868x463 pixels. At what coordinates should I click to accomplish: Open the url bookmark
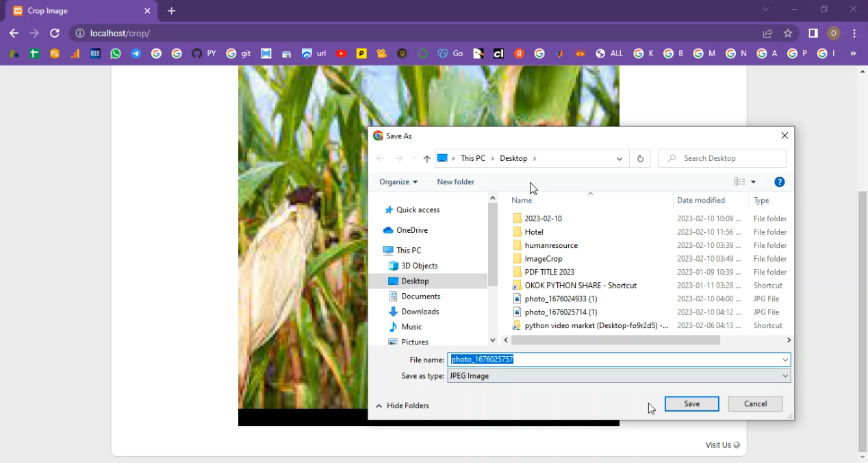314,53
